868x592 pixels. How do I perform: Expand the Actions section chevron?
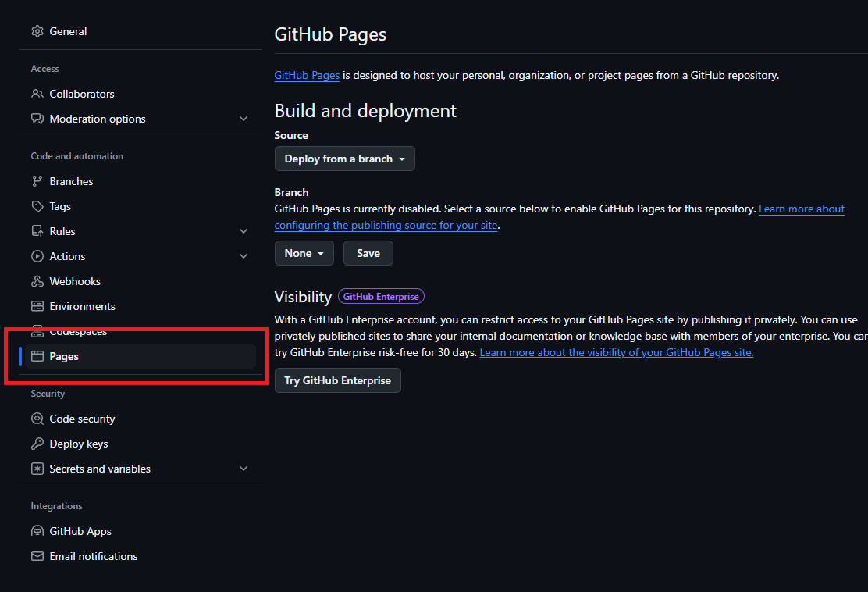click(244, 256)
